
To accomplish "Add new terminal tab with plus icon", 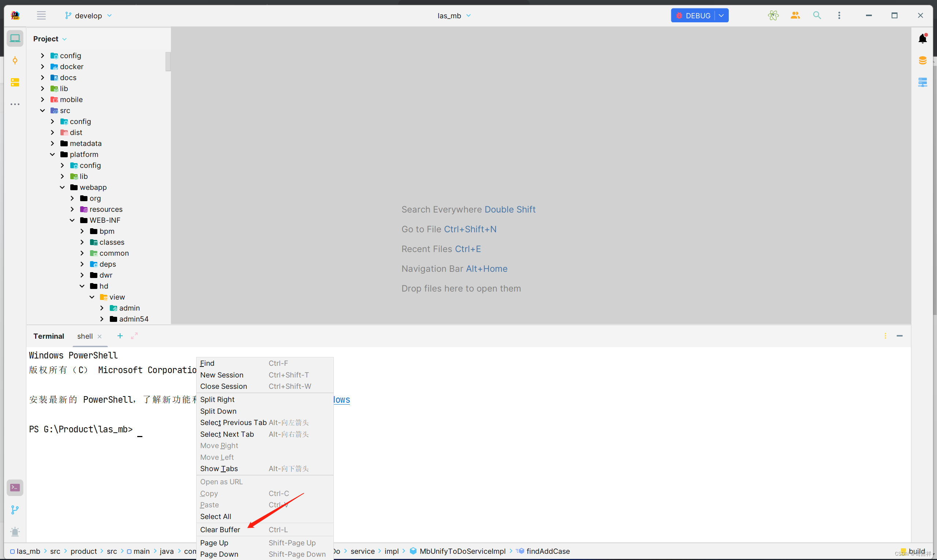I will coord(120,336).
